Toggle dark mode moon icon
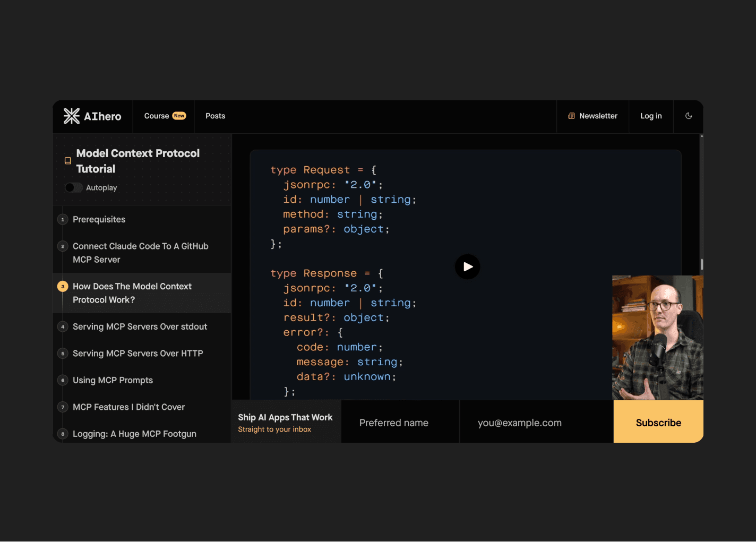The height and width of the screenshot is (542, 756). pos(689,116)
